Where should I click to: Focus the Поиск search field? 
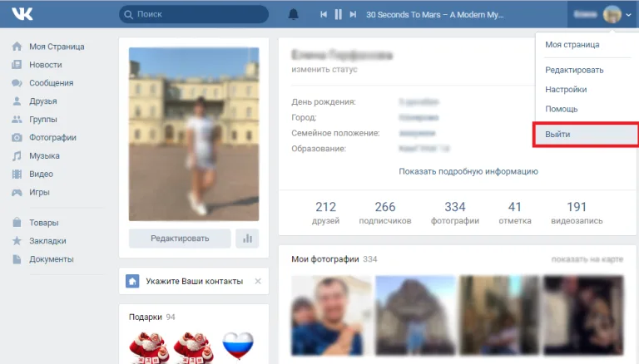point(194,14)
